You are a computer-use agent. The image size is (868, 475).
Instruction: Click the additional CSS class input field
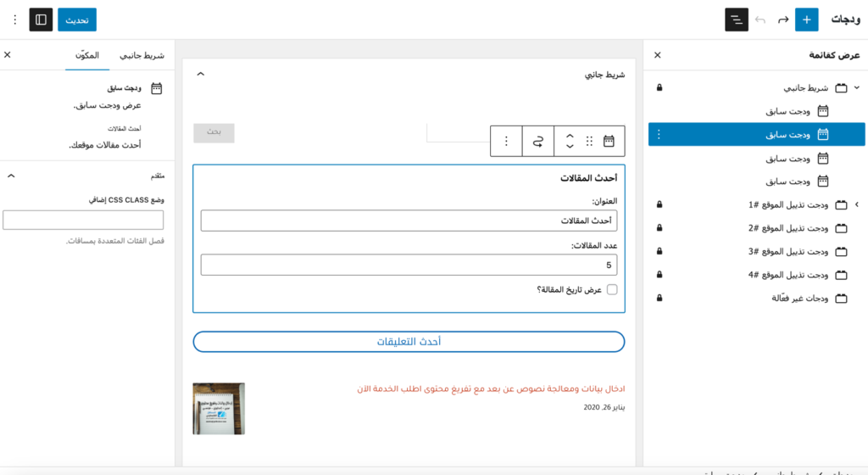coord(83,220)
